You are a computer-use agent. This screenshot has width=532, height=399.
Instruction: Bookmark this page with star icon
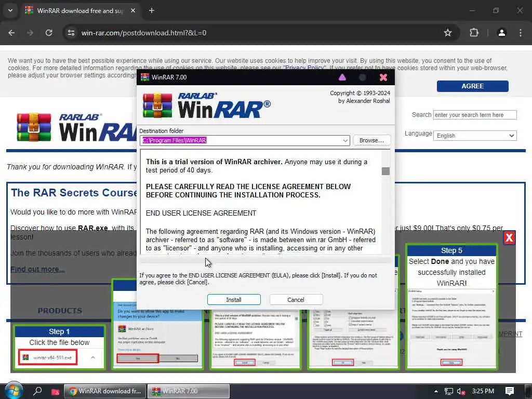point(448,33)
